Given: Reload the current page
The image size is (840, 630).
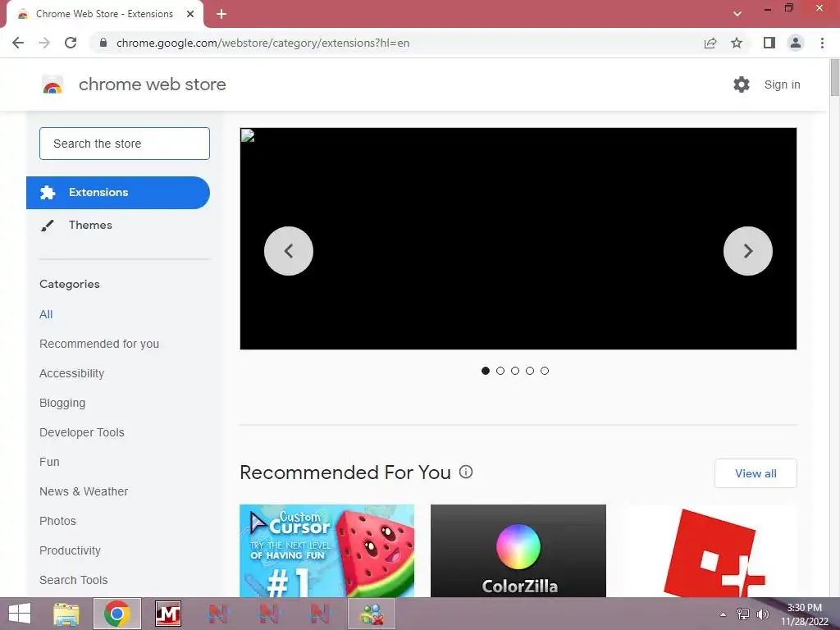Looking at the screenshot, I should click(71, 43).
